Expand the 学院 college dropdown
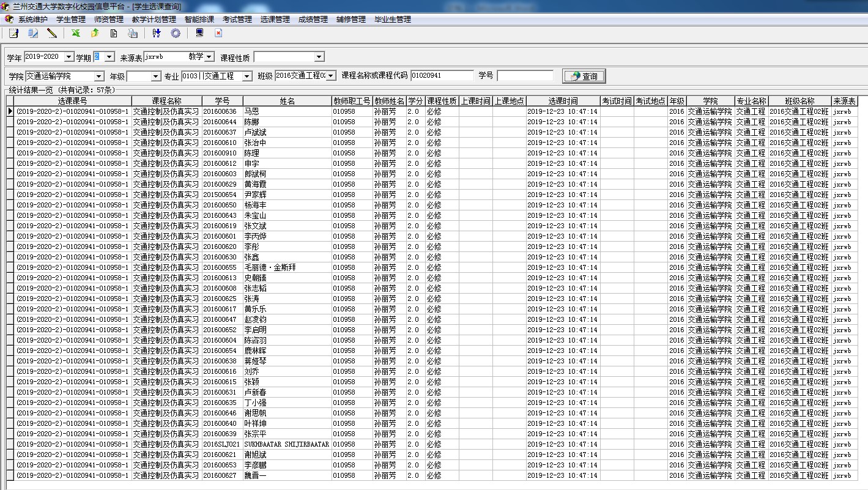The image size is (868, 490). coord(99,76)
